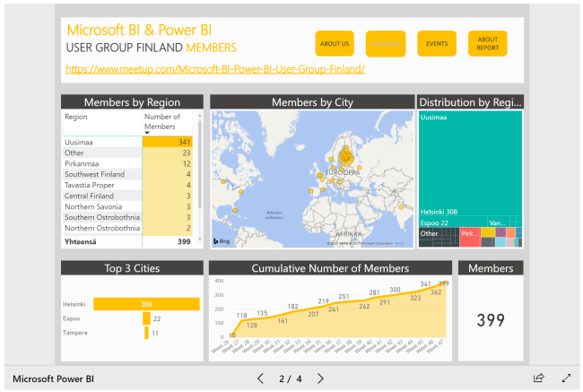Click the Bing logo on map
The width and height of the screenshot is (583, 392).
tap(221, 240)
